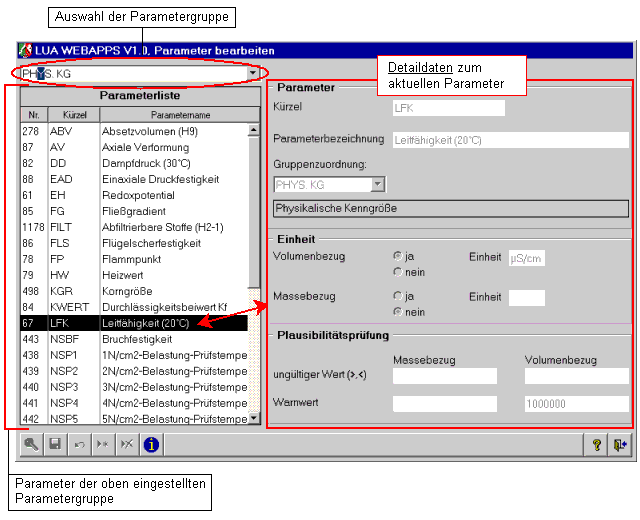Click the Kürzel input field showing LFK
The image size is (640, 520).
coord(447,108)
